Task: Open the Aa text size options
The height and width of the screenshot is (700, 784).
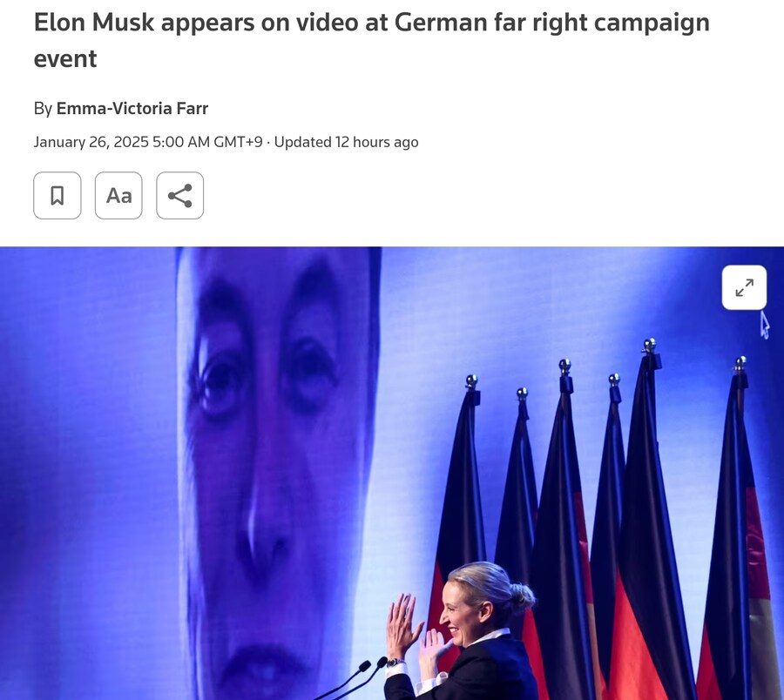Action: [118, 195]
